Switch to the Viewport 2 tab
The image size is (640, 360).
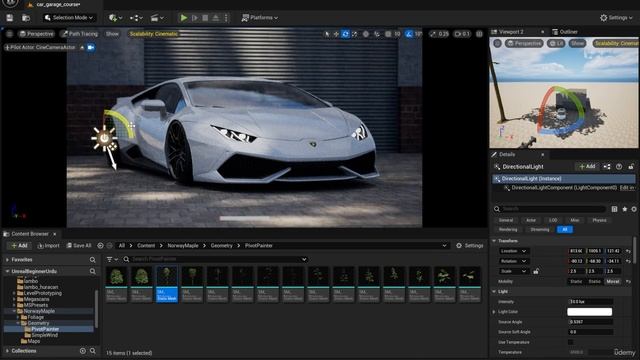pyautogui.click(x=511, y=31)
